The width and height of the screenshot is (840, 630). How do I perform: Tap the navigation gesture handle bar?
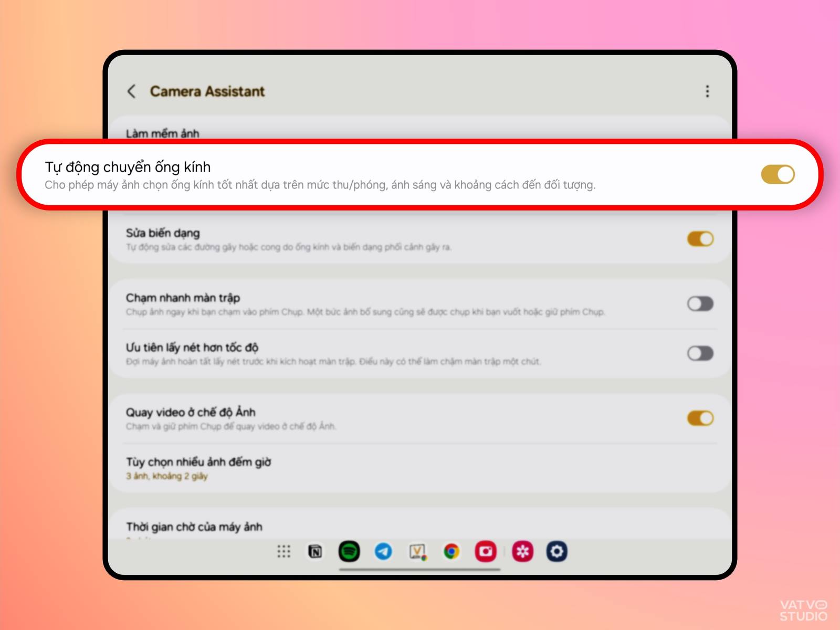pos(420,569)
